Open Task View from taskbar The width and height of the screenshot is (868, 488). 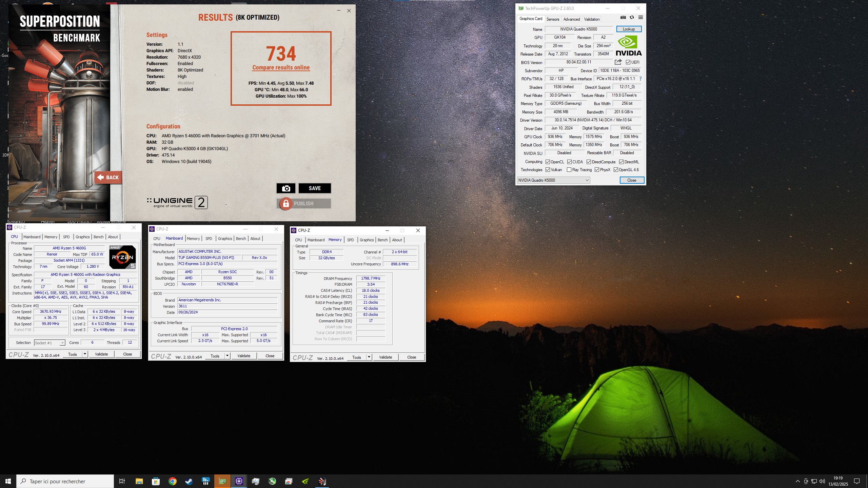coord(122,481)
